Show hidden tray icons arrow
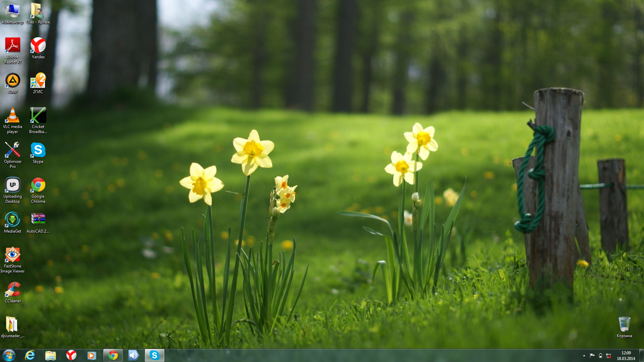Viewport: 644px width, 362px height. coord(584,356)
